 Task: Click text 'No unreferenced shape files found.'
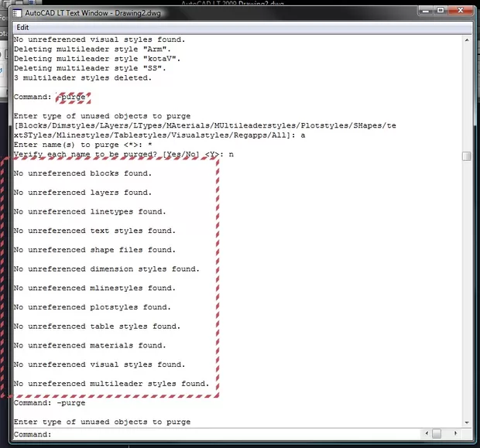click(94, 250)
